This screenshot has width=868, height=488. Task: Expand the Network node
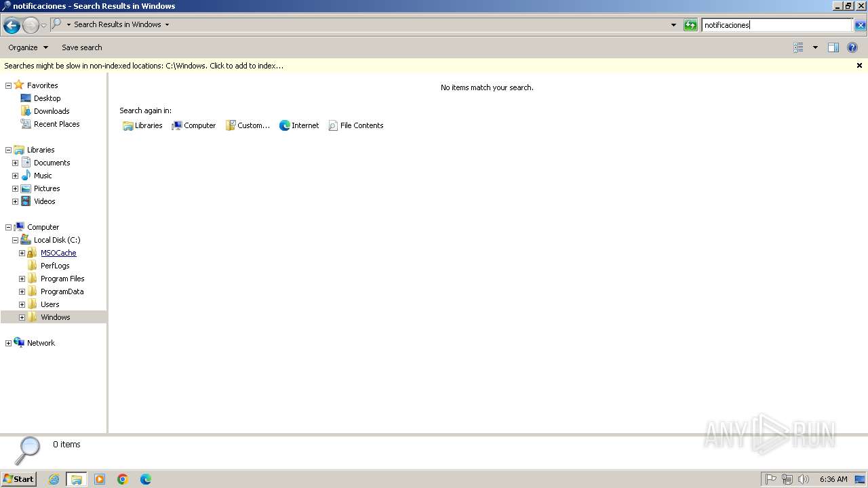(x=8, y=343)
